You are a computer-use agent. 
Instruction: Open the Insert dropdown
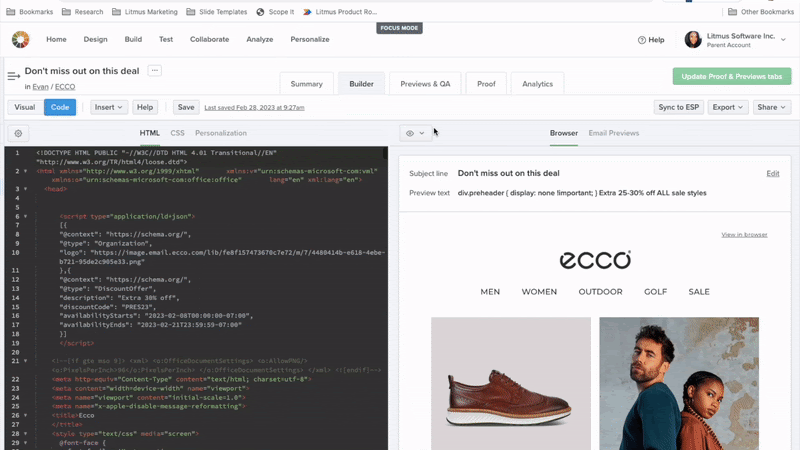click(109, 107)
